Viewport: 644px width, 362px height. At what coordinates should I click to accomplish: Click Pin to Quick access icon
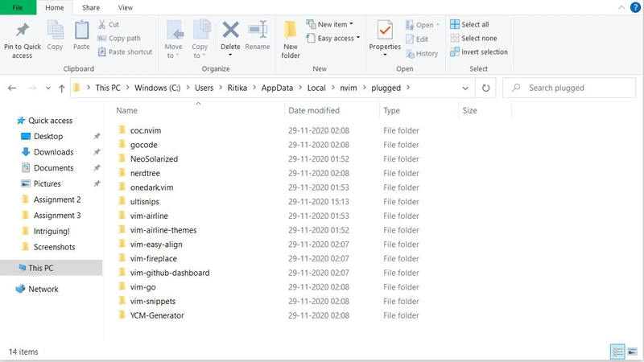23,30
